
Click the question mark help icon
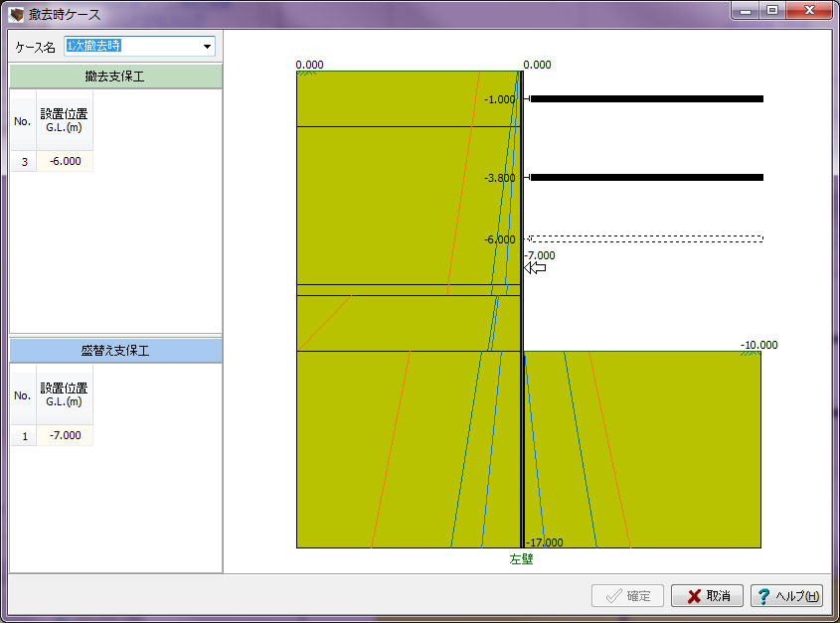click(763, 596)
